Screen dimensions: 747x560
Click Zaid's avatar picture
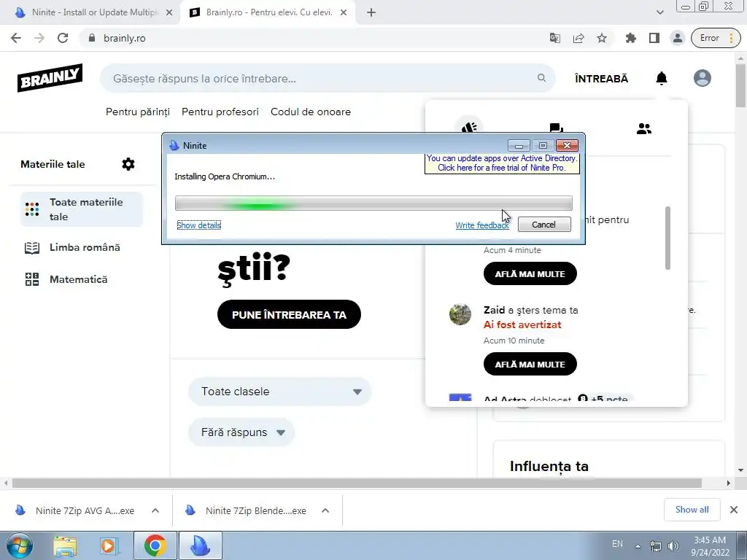point(460,314)
